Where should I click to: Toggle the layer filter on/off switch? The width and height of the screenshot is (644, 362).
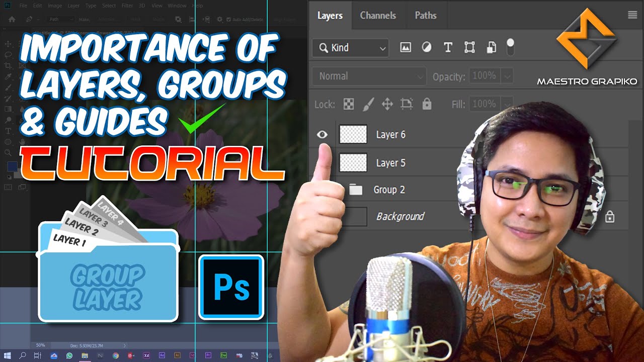point(510,47)
